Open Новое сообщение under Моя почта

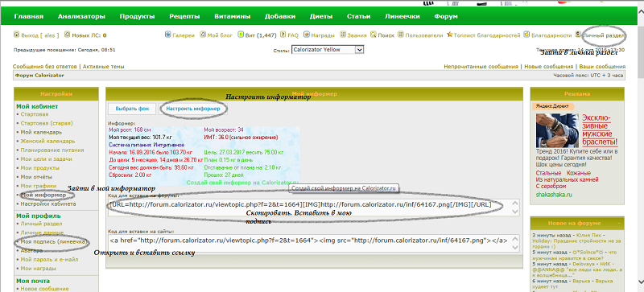(x=44, y=289)
